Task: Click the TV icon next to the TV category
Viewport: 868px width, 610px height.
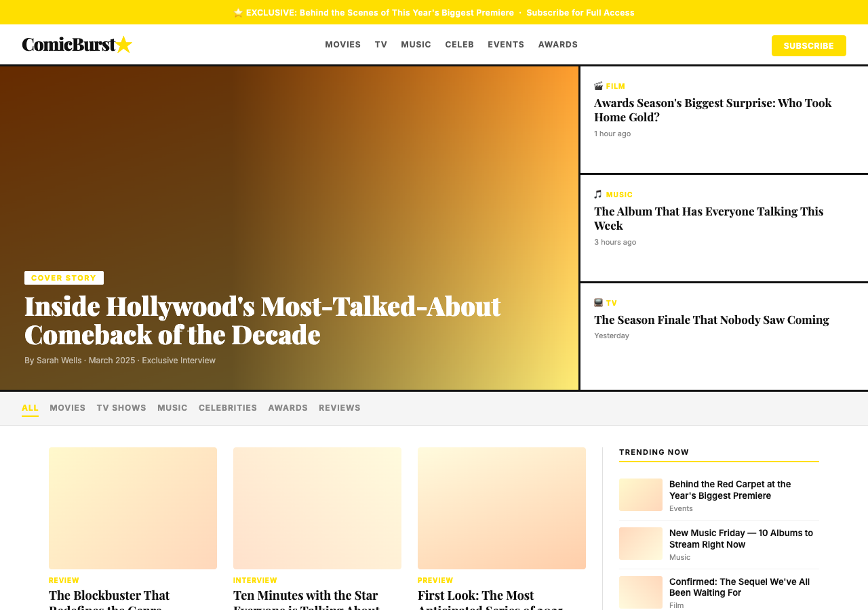Action: (x=597, y=303)
